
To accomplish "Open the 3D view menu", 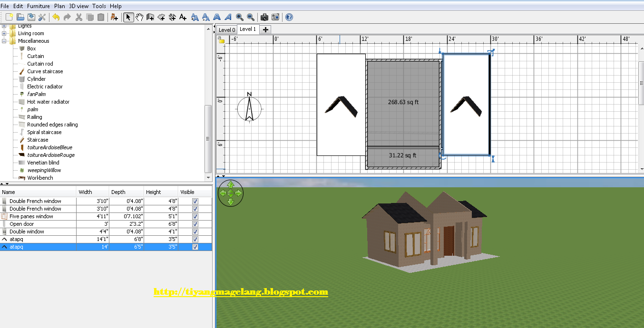I will [x=78, y=6].
